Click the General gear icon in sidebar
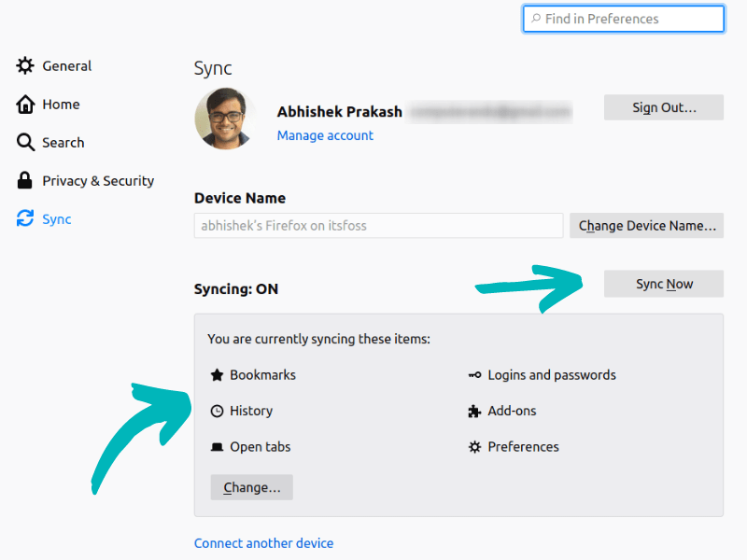This screenshot has height=560, width=747. pyautogui.click(x=25, y=66)
